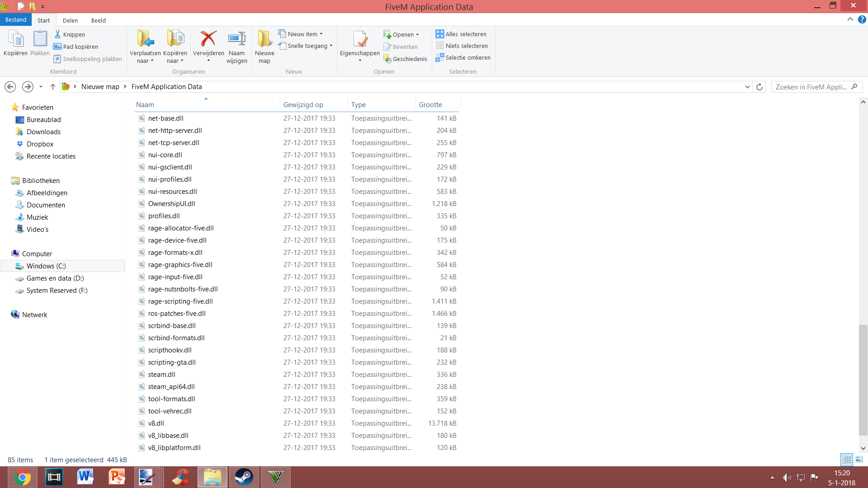Go up one folder level arrow
The width and height of the screenshot is (868, 488).
52,87
